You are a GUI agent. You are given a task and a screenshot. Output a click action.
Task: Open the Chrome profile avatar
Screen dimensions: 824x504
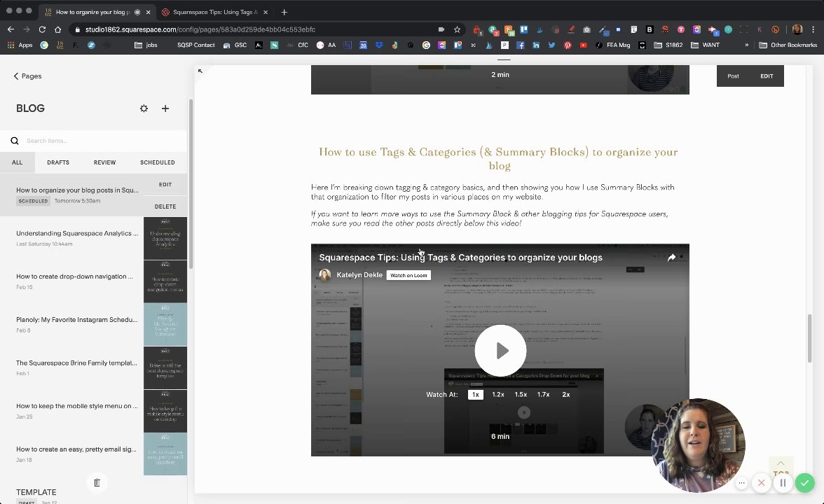tap(797, 29)
